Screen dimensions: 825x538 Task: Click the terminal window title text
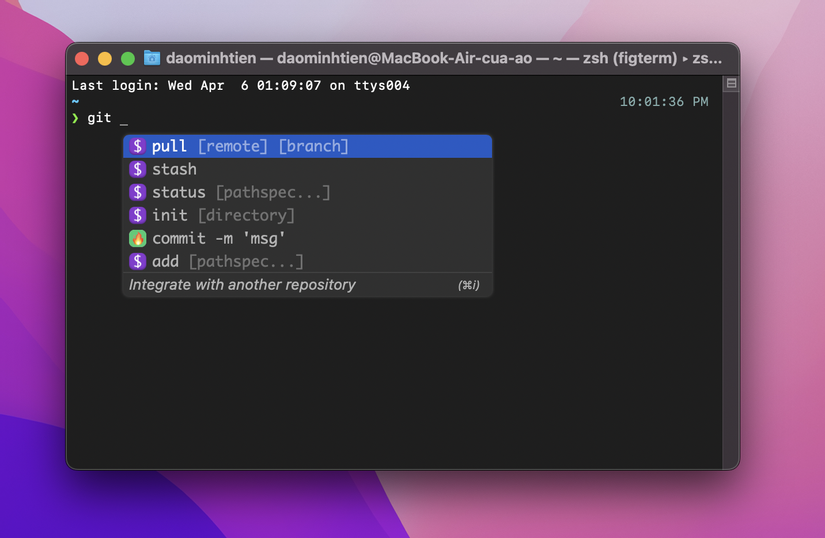point(444,58)
